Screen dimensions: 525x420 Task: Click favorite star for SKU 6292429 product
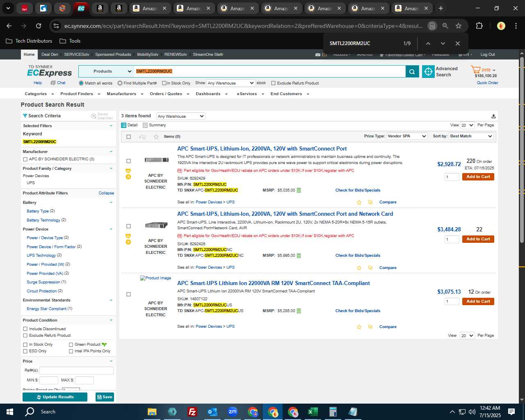pyautogui.click(x=359, y=202)
